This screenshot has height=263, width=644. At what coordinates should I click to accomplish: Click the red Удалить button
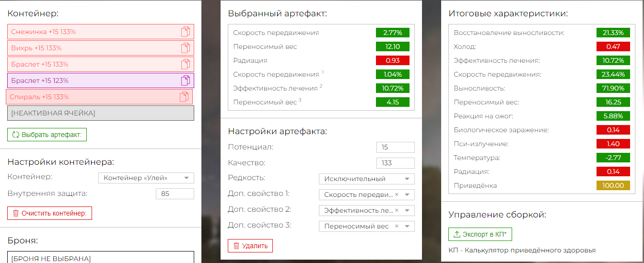click(x=250, y=246)
